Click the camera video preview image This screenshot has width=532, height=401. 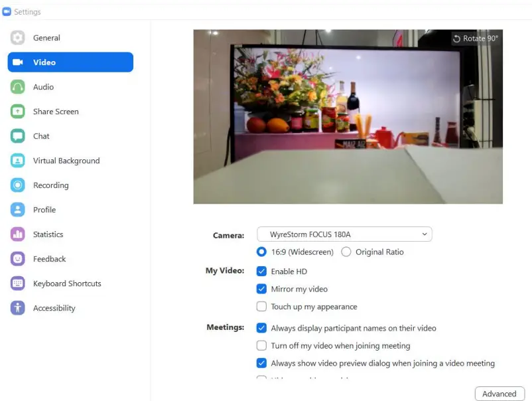pos(348,117)
